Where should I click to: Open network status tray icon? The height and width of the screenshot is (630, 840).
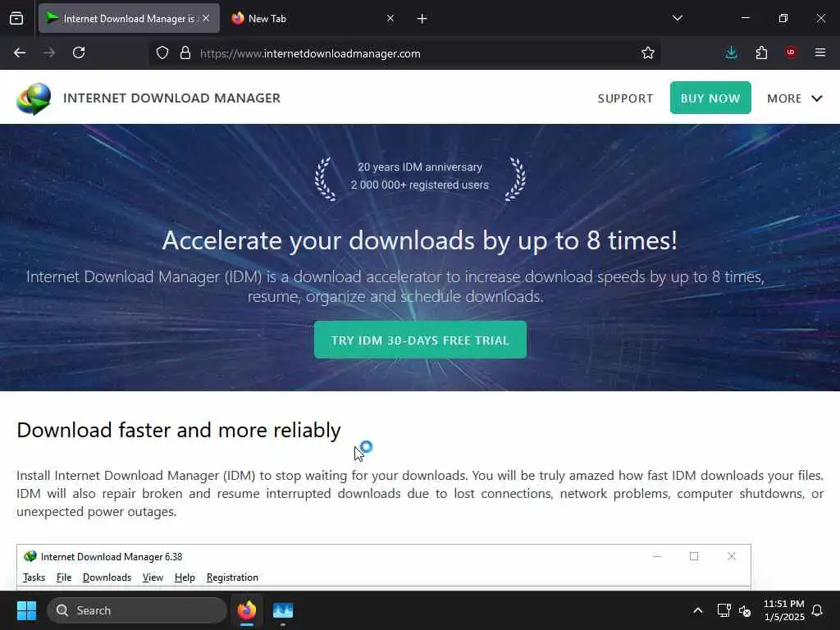[724, 610]
